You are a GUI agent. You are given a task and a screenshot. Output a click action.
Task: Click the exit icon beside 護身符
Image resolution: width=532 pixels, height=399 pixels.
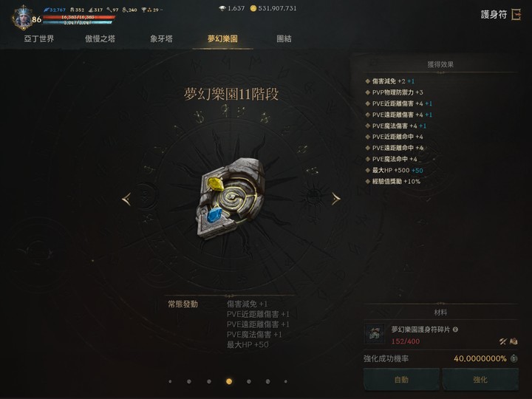516,15
